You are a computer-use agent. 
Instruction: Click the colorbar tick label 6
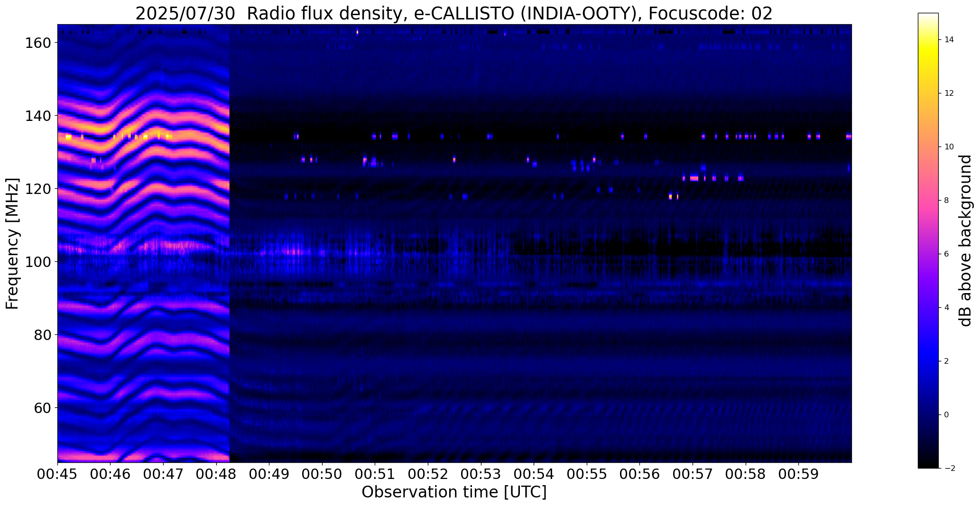click(947, 254)
